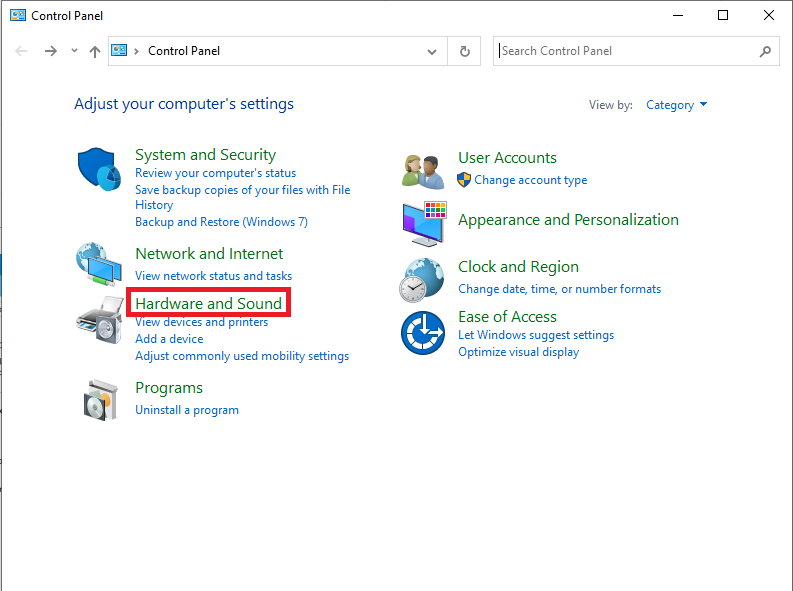The height and width of the screenshot is (591, 793).
Task: Open User Accounts category
Action: click(507, 158)
